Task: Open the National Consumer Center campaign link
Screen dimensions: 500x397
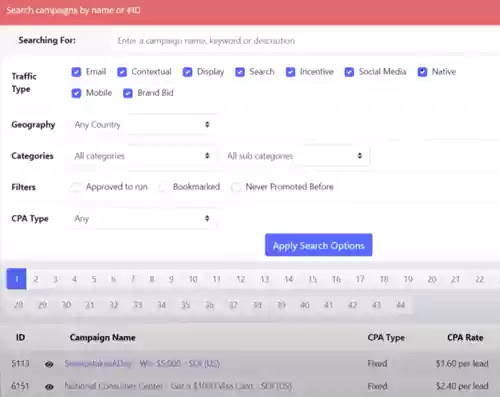Action: pos(178,386)
